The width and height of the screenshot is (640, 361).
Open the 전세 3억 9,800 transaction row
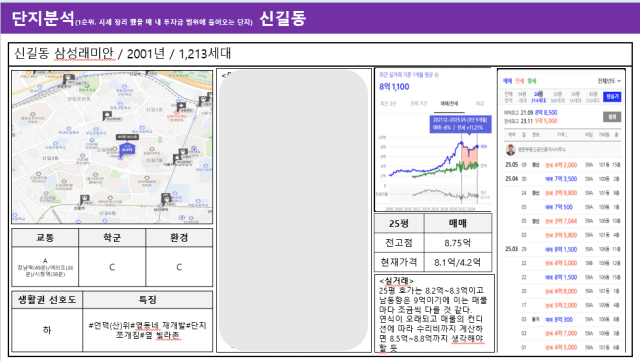pyautogui.click(x=563, y=193)
